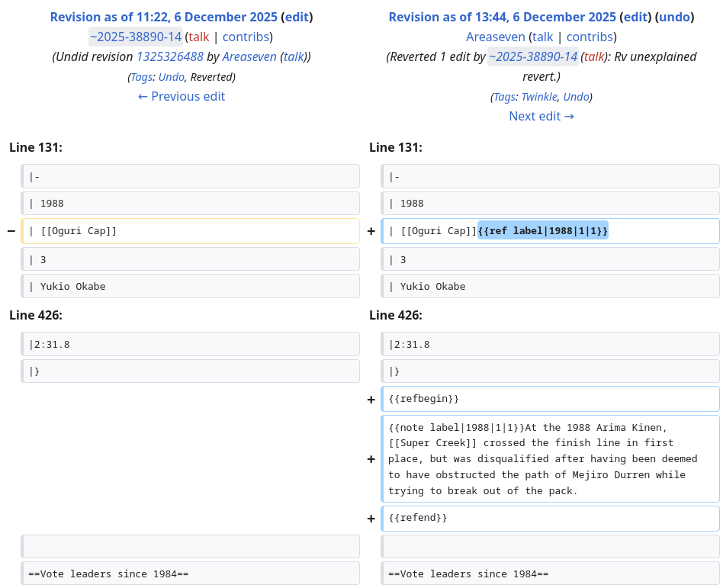Click right '|2:31.8' line

[550, 344]
